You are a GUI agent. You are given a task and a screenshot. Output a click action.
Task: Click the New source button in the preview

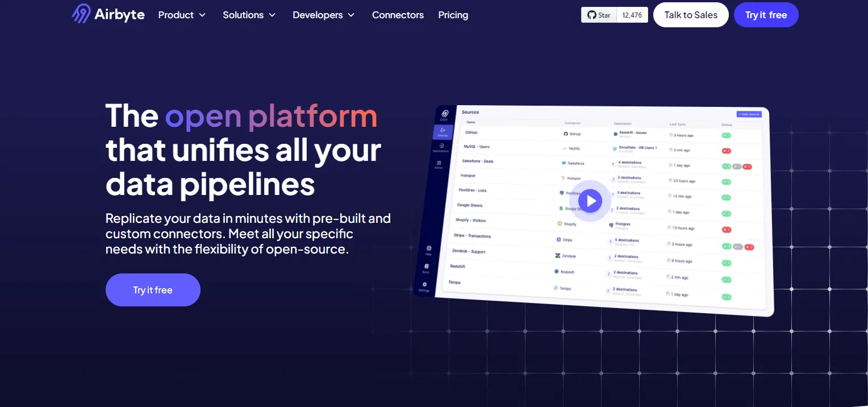[749, 114]
